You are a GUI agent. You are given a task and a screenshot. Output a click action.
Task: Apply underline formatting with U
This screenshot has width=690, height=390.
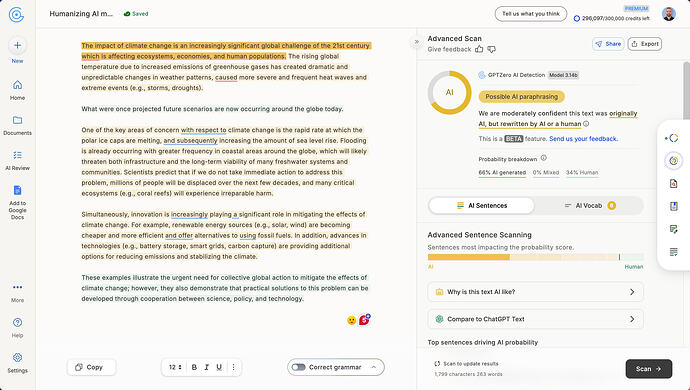tap(219, 367)
